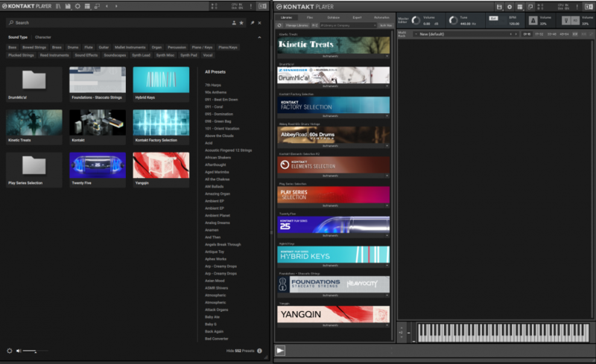The image size is (596, 364).
Task: Switch to the Character tab
Action: tap(42, 36)
